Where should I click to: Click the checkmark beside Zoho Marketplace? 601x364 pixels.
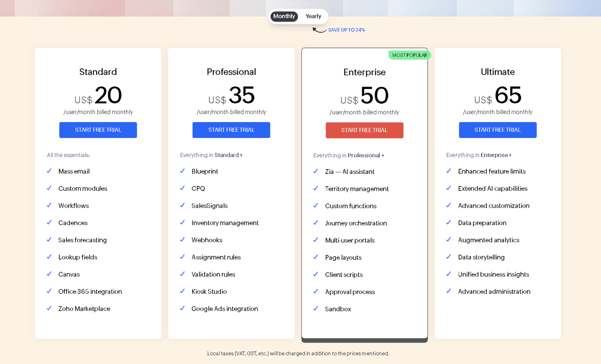coord(49,308)
